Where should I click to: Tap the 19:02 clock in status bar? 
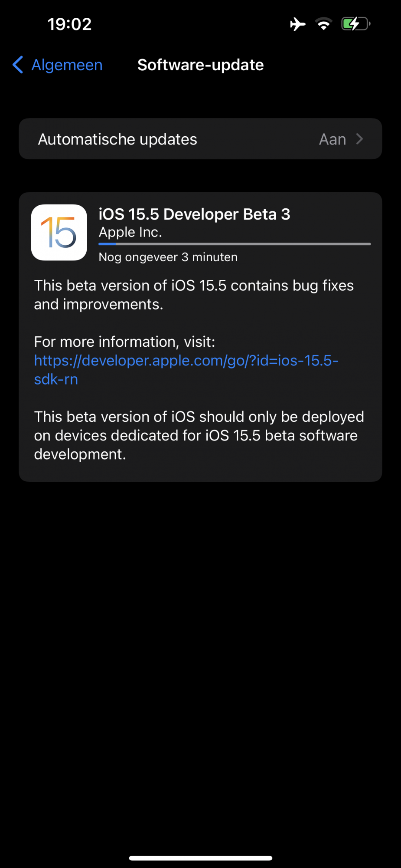tap(69, 24)
